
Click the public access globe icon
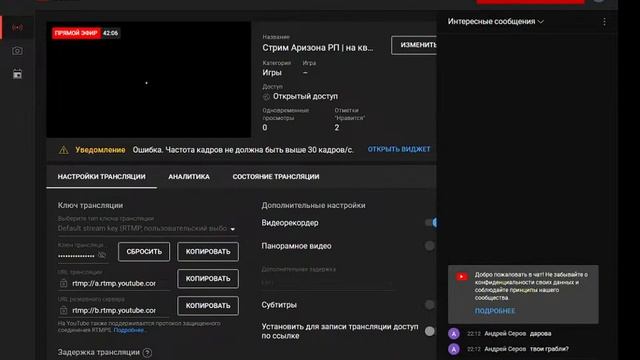tap(266, 97)
